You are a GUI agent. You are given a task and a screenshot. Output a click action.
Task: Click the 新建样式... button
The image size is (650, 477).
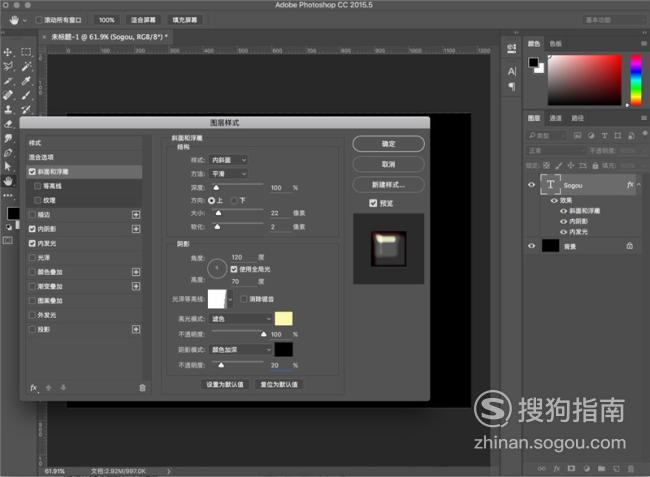(x=388, y=184)
